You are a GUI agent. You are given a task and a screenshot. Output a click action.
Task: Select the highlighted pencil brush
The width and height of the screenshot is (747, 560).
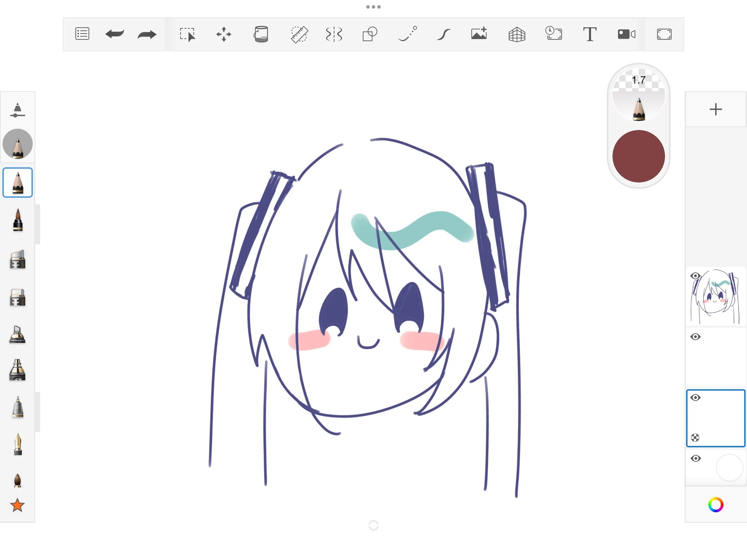point(18,183)
